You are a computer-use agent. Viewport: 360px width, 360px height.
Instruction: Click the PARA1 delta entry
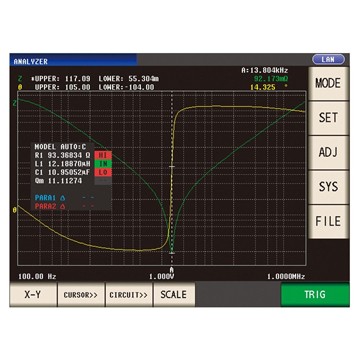coord(65,198)
